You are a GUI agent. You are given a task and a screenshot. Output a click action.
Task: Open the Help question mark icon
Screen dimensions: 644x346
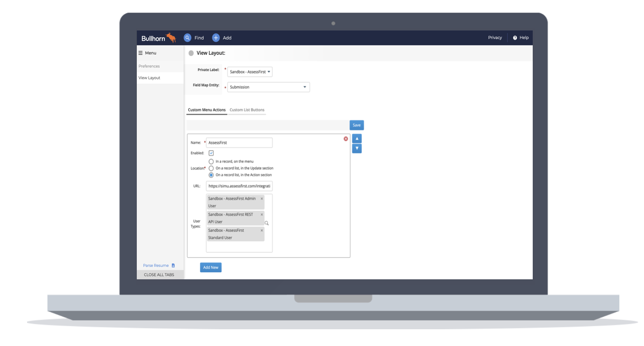click(x=515, y=38)
